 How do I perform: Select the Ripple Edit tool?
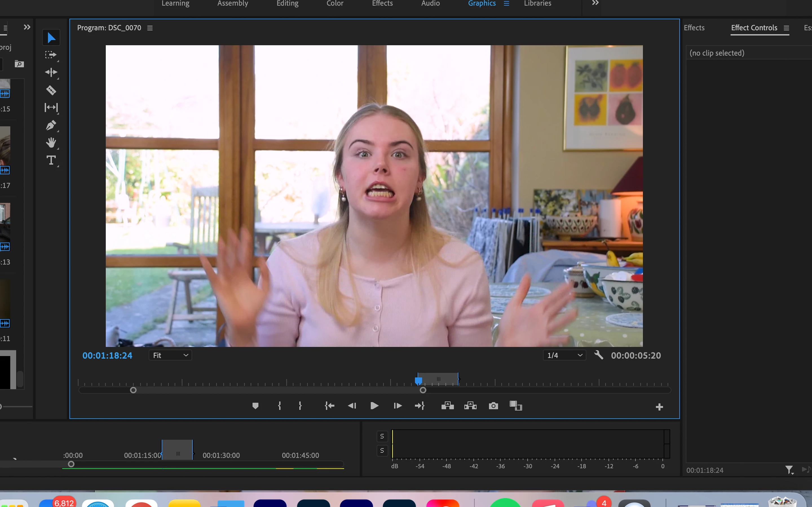(x=51, y=72)
